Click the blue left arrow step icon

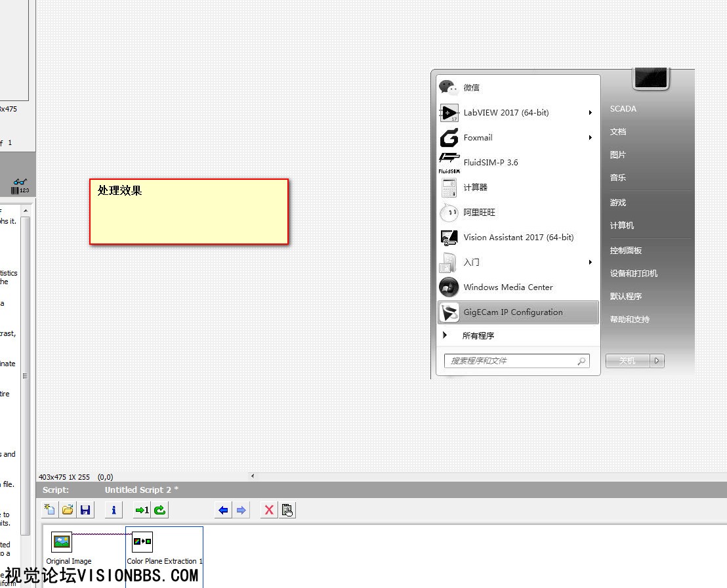(224, 510)
